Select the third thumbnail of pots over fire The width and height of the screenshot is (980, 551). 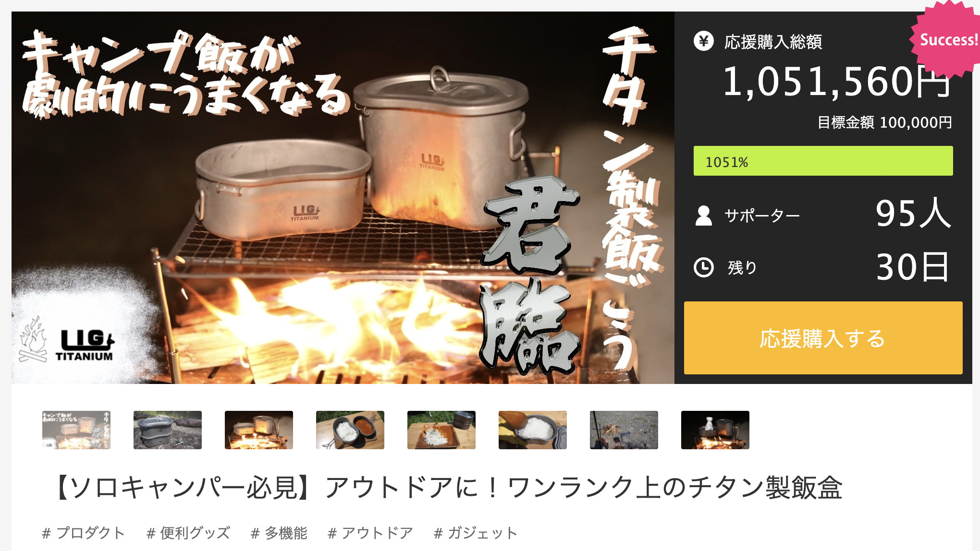point(259,430)
